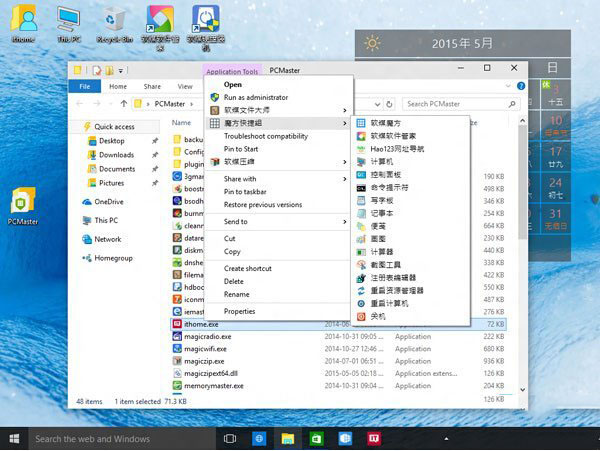Click the red IT icon on taskbar
This screenshot has height=451, width=600.
[x=374, y=439]
